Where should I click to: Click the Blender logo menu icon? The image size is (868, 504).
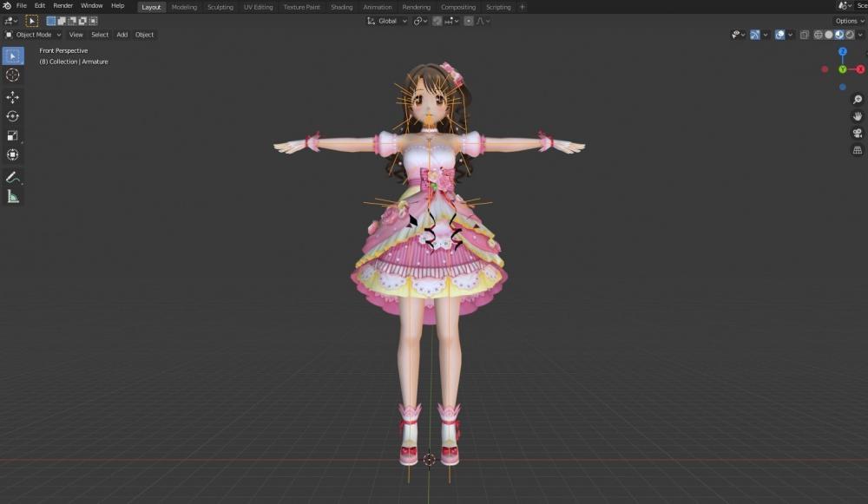click(x=7, y=6)
